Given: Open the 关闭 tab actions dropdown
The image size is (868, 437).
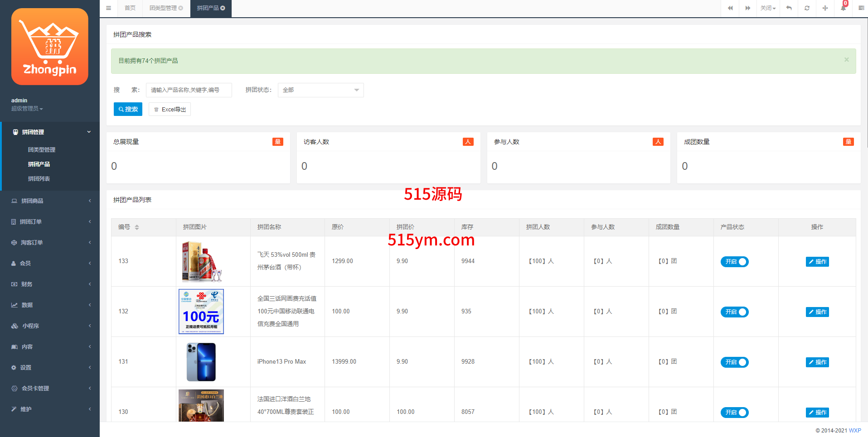Looking at the screenshot, I should pos(768,8).
